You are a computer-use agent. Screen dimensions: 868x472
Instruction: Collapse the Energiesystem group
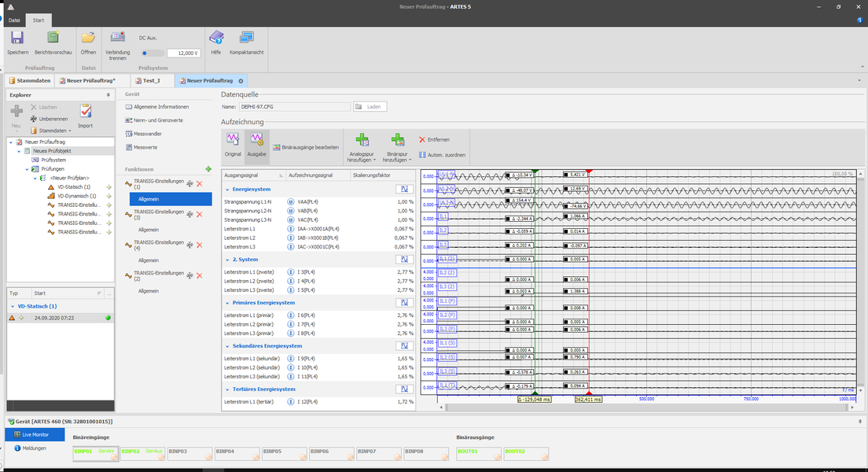click(227, 190)
